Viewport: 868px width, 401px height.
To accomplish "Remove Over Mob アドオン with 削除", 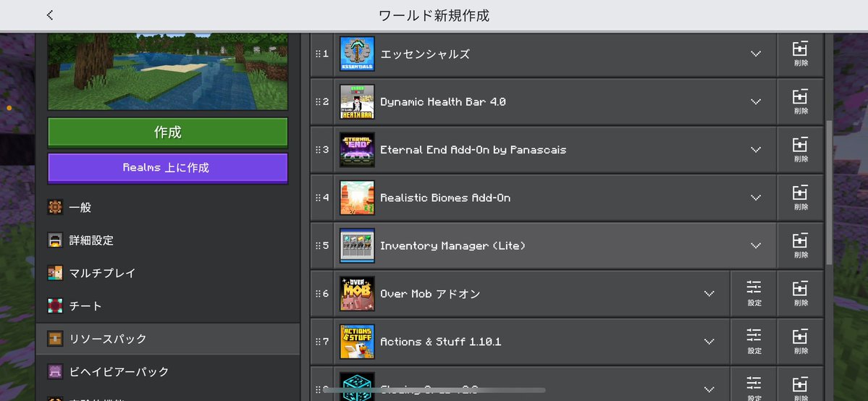I will tap(801, 294).
